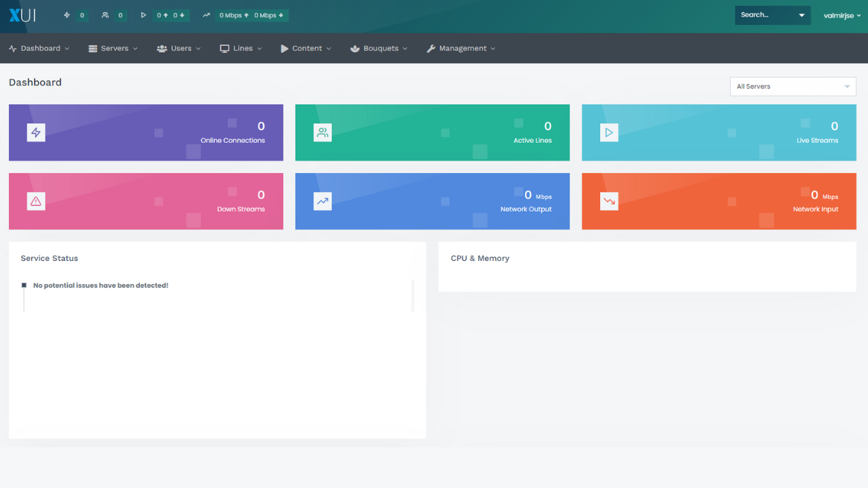
Task: Click the CPU & Memory heading
Action: pyautogui.click(x=480, y=258)
